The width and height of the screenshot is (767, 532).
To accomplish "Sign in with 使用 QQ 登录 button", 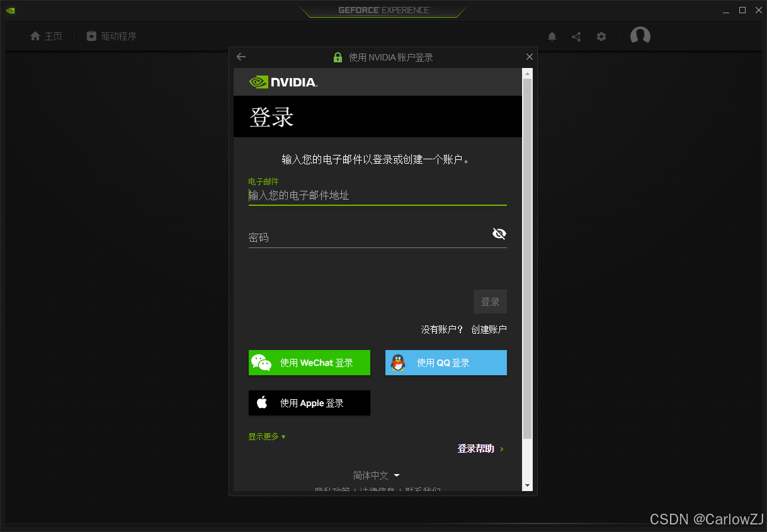I will coord(446,363).
